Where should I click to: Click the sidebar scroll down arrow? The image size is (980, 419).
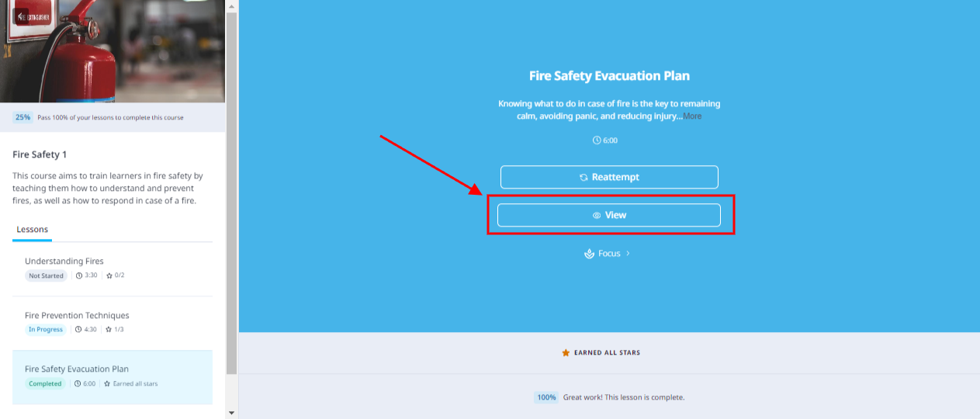(x=231, y=413)
